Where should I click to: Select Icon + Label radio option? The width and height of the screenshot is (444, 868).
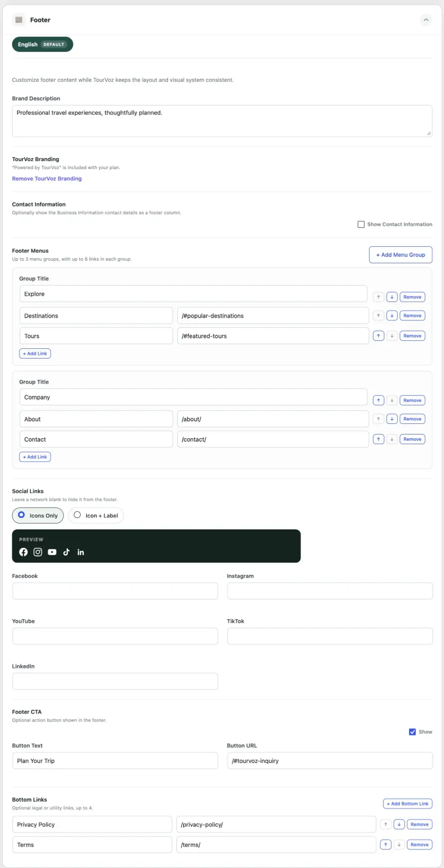pyautogui.click(x=96, y=515)
